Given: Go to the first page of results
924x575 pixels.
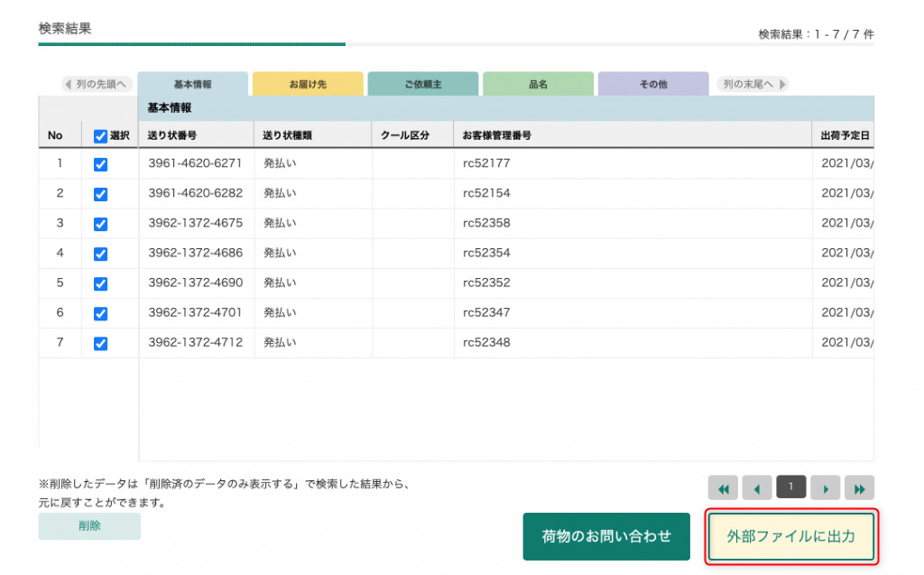Looking at the screenshot, I should tap(723, 488).
